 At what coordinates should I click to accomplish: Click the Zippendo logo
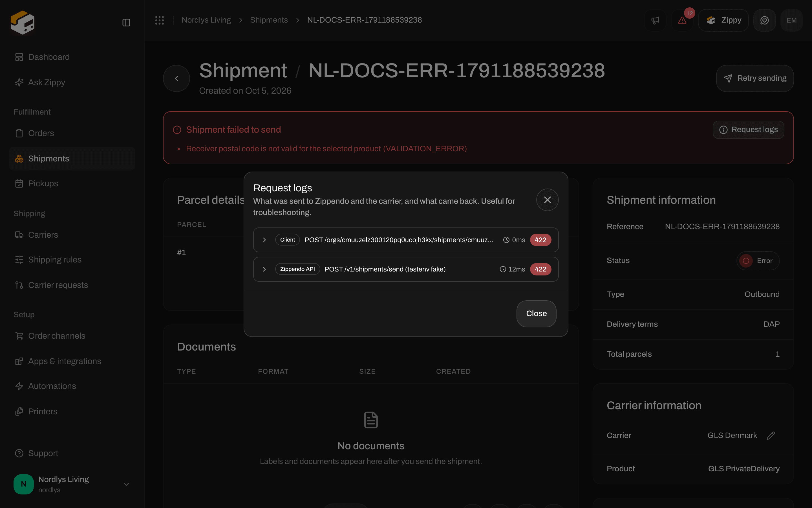23,23
